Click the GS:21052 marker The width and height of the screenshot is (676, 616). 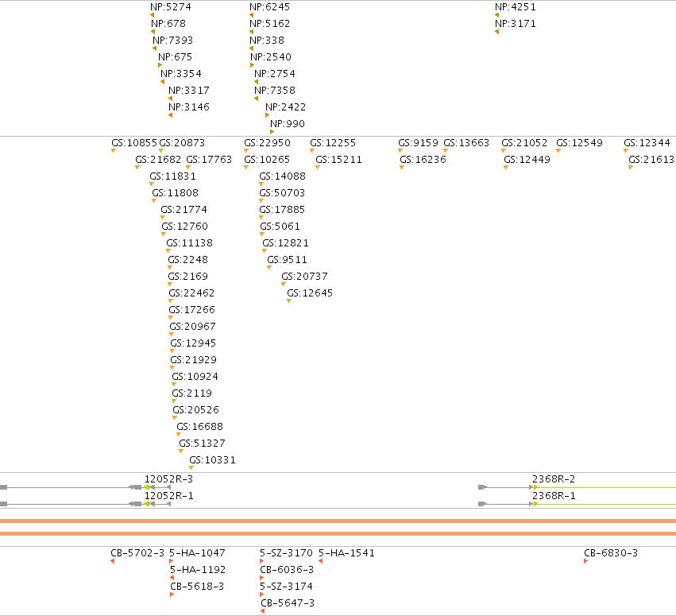(504, 150)
